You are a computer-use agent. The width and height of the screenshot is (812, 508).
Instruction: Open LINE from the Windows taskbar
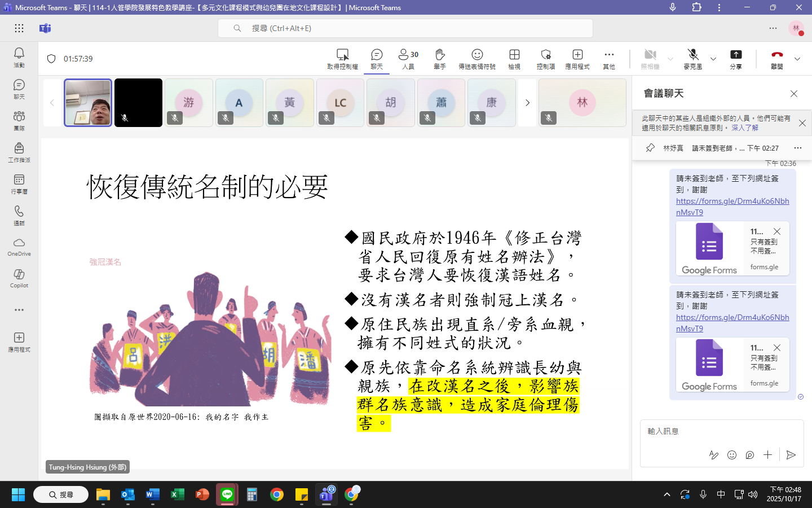tap(227, 494)
